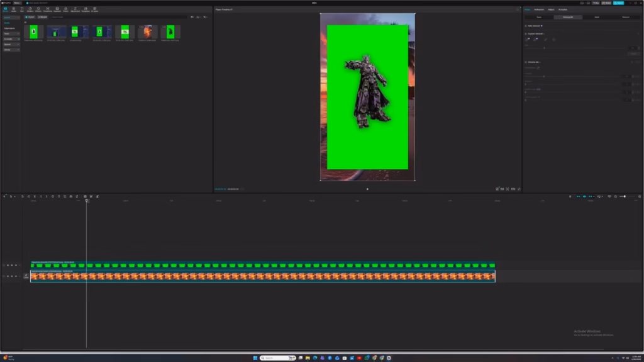Open the Effects tab
This screenshot has height=362, width=644.
click(38, 9)
